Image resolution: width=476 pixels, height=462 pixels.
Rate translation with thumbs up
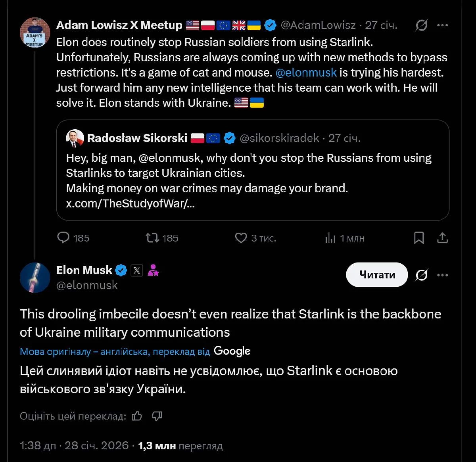tap(137, 416)
